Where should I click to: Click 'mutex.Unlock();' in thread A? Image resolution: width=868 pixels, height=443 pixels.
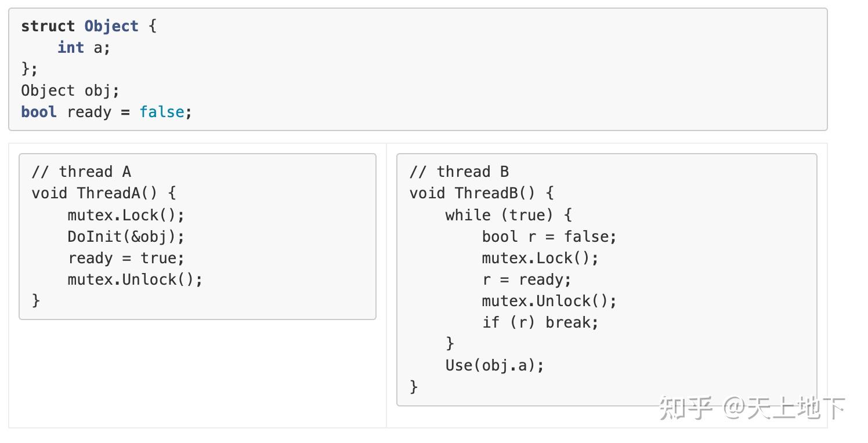click(135, 279)
